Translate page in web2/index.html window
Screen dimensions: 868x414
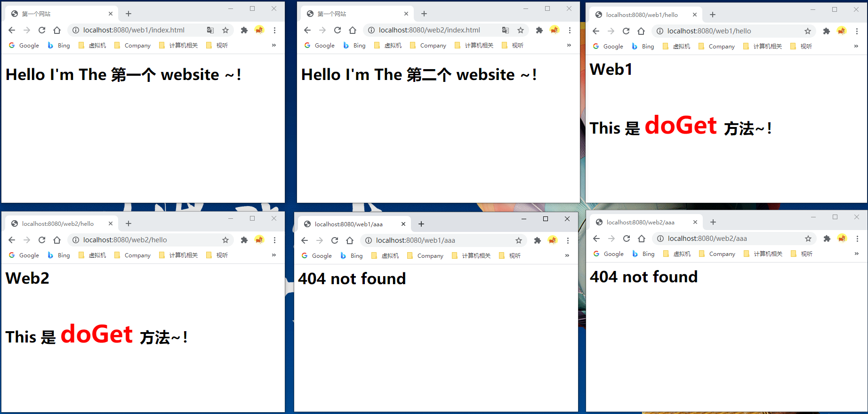[x=506, y=30]
